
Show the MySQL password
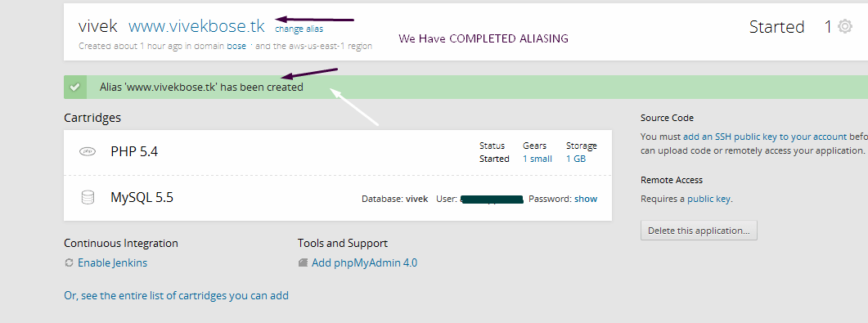point(586,199)
